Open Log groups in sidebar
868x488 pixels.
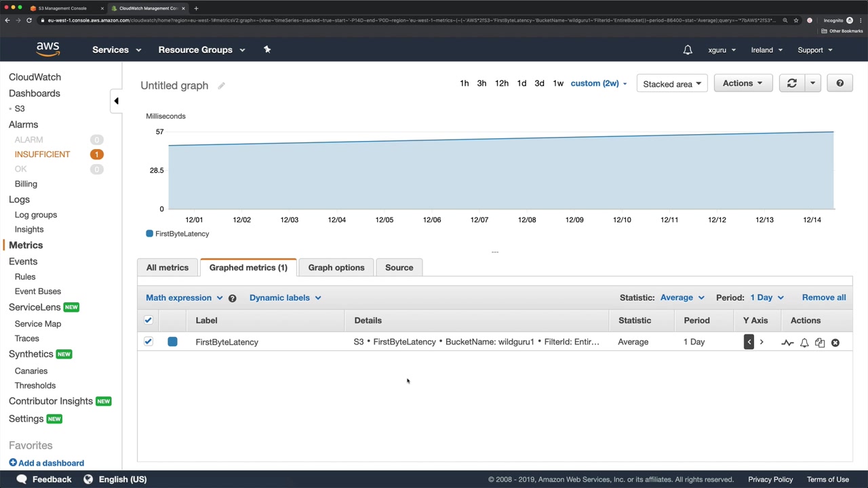[36, 215]
